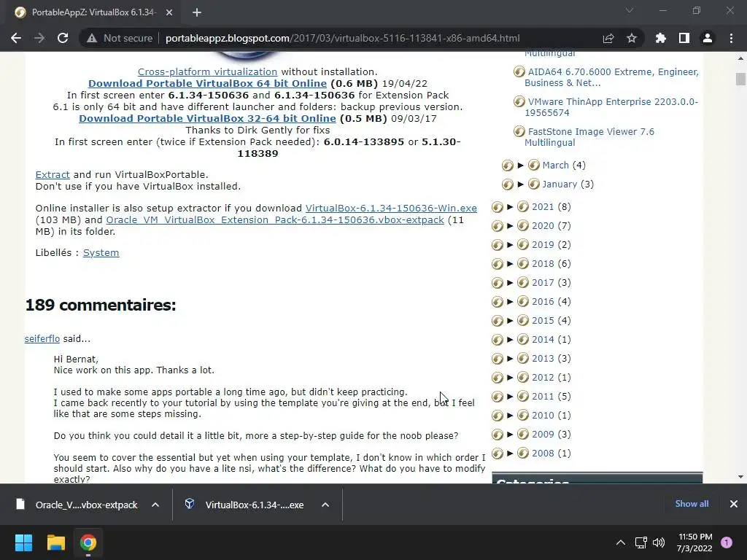The height and width of the screenshot is (560, 747).
Task: Expand the 2021 archive arrow
Action: point(510,206)
